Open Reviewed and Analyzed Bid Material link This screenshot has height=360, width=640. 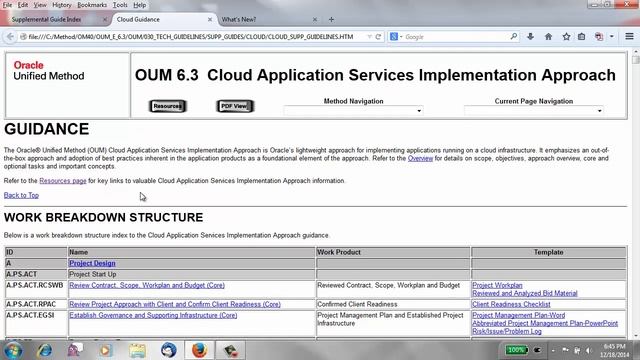[525, 293]
